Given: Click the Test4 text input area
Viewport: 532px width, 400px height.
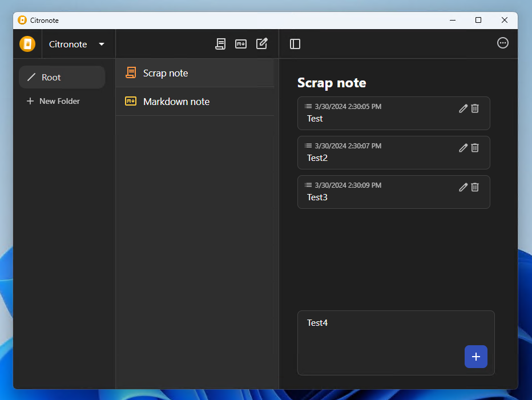Looking at the screenshot, I should (x=396, y=343).
